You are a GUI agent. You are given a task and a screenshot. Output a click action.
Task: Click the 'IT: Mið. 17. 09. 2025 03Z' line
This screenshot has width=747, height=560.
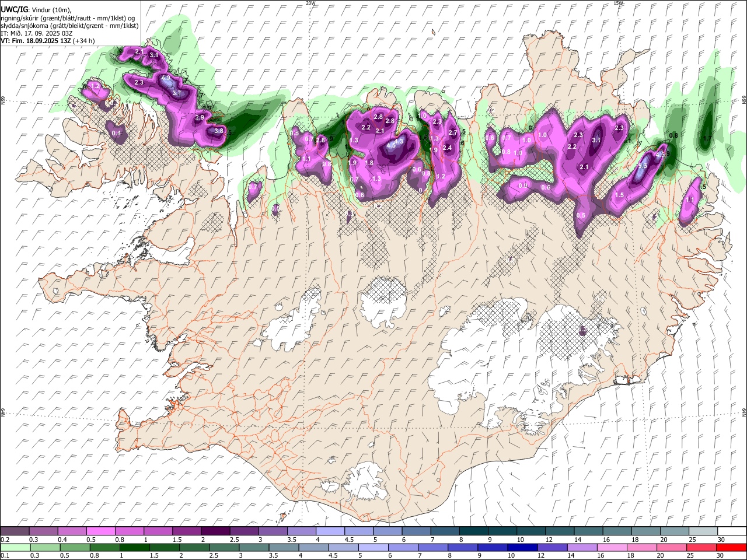point(37,33)
